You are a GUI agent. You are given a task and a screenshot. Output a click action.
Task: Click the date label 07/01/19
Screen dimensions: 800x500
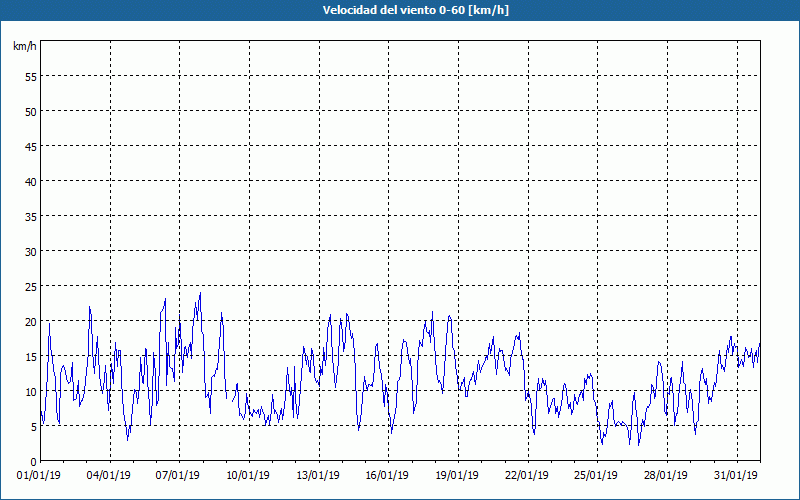178,476
